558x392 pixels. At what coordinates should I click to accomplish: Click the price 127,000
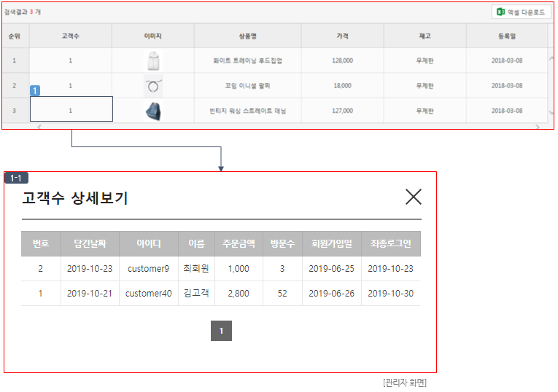click(342, 111)
